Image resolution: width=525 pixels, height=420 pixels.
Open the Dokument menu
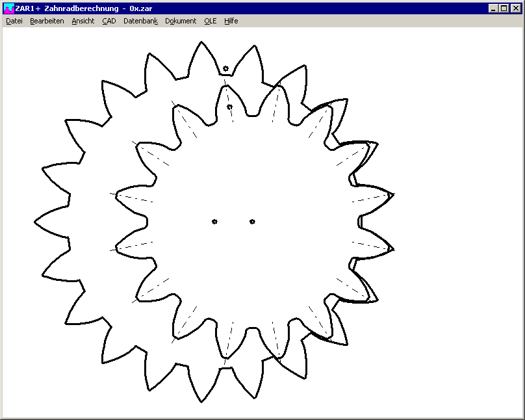(x=181, y=21)
